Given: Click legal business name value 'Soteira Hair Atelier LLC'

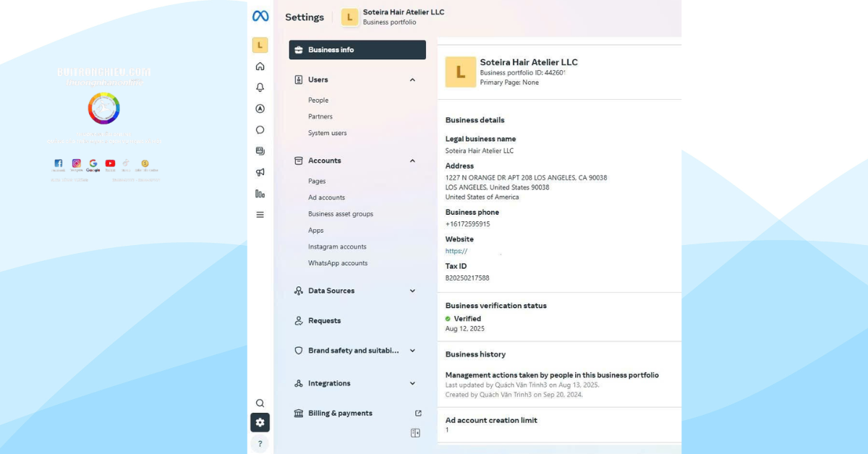Looking at the screenshot, I should tap(480, 151).
